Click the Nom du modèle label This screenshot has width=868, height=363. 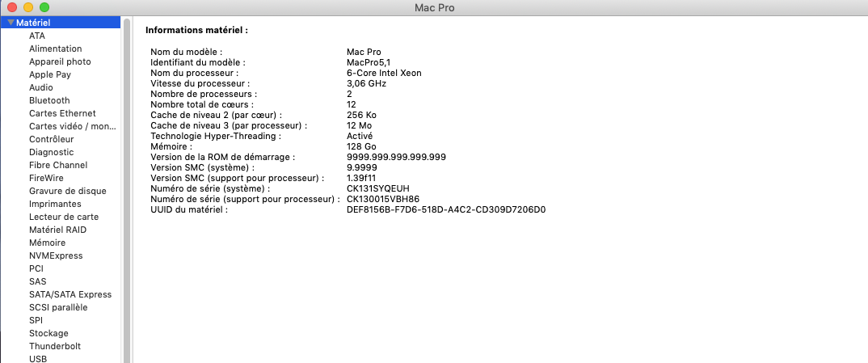(187, 52)
